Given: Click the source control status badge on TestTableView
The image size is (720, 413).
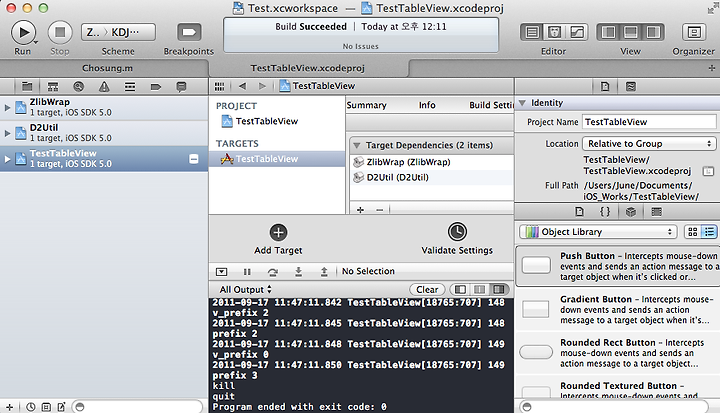Looking at the screenshot, I should pyautogui.click(x=194, y=159).
